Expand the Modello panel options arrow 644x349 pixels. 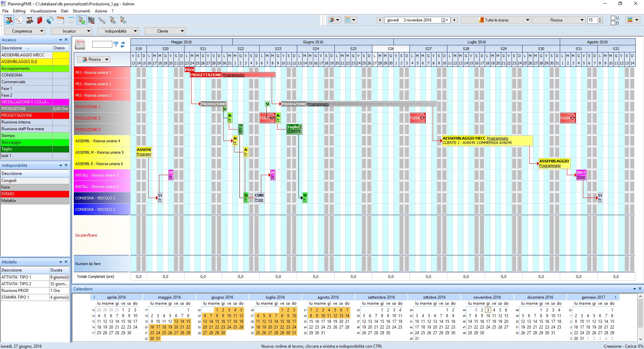[61, 262]
